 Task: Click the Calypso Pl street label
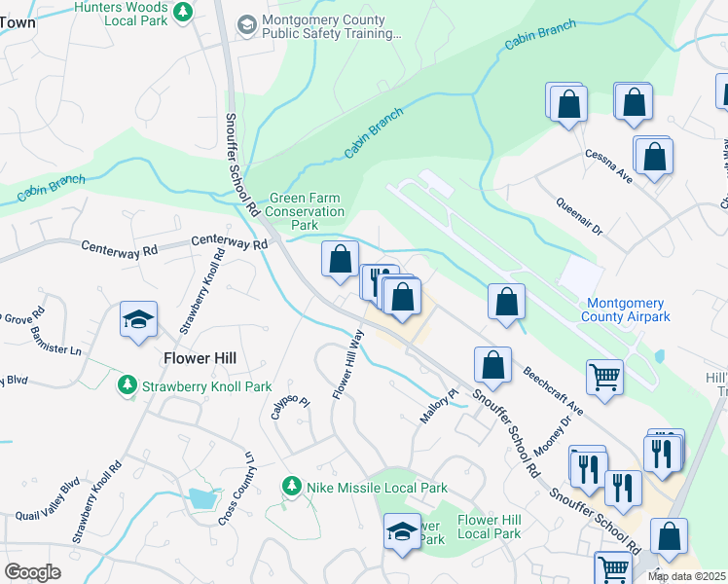[x=290, y=406]
